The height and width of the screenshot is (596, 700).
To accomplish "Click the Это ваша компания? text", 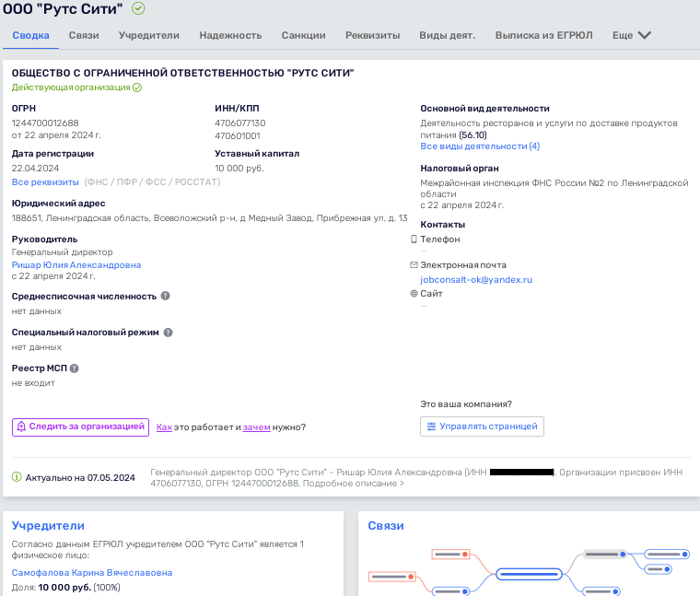I will [x=466, y=404].
